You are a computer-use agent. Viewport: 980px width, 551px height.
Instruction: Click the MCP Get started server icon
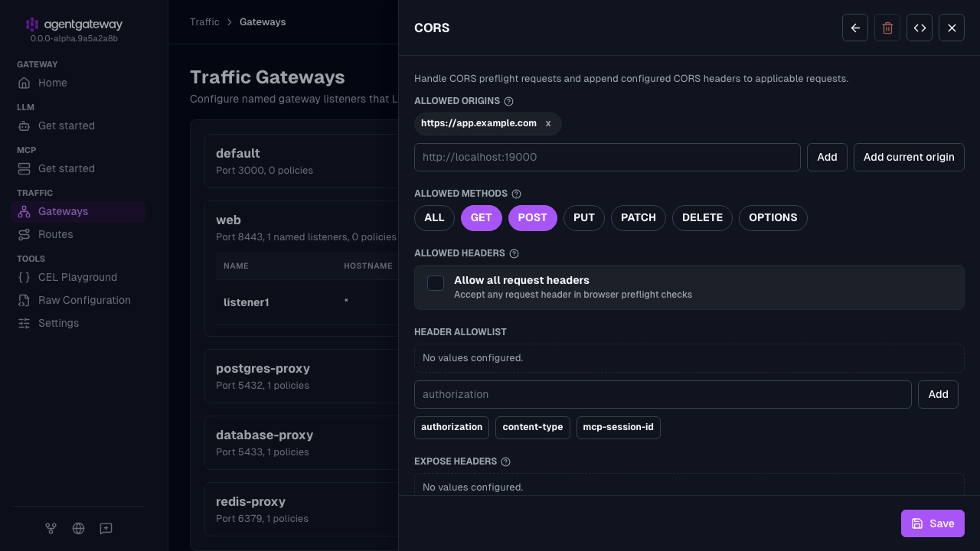pos(24,168)
